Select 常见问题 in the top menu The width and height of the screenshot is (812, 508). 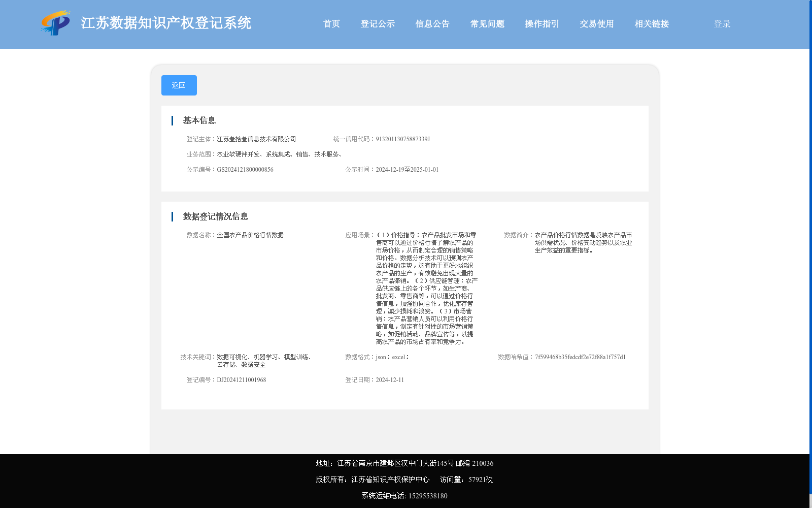coord(487,24)
